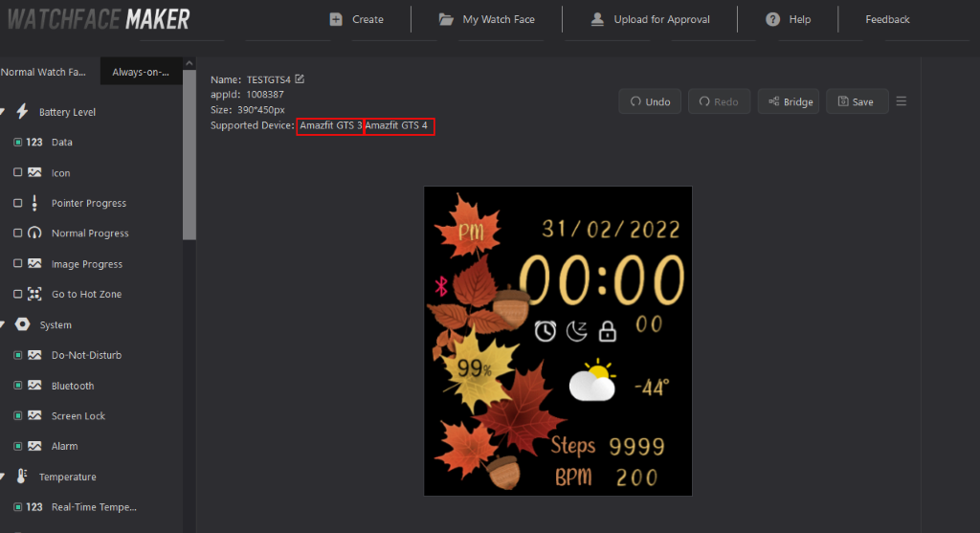
Task: Switch to Always-on tab
Action: (x=142, y=72)
